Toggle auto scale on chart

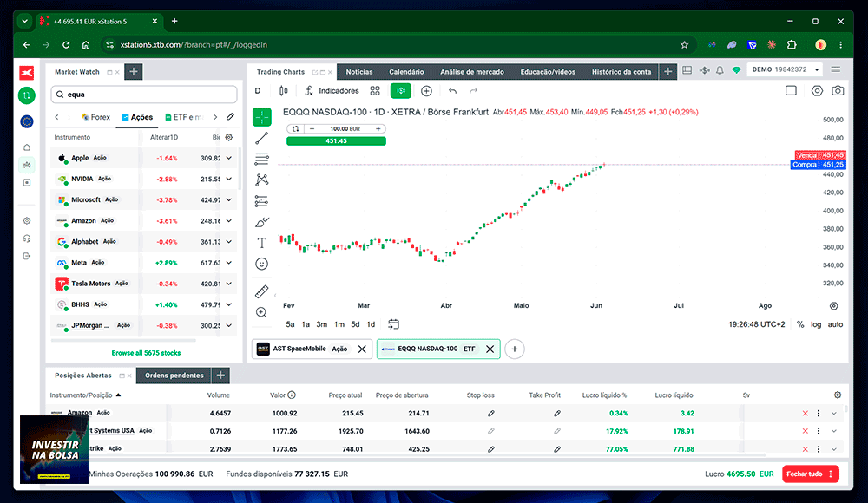point(835,325)
